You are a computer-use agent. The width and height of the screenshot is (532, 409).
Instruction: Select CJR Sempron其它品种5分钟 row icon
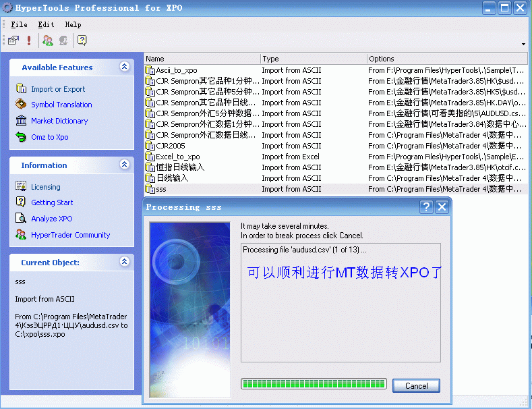150,92
